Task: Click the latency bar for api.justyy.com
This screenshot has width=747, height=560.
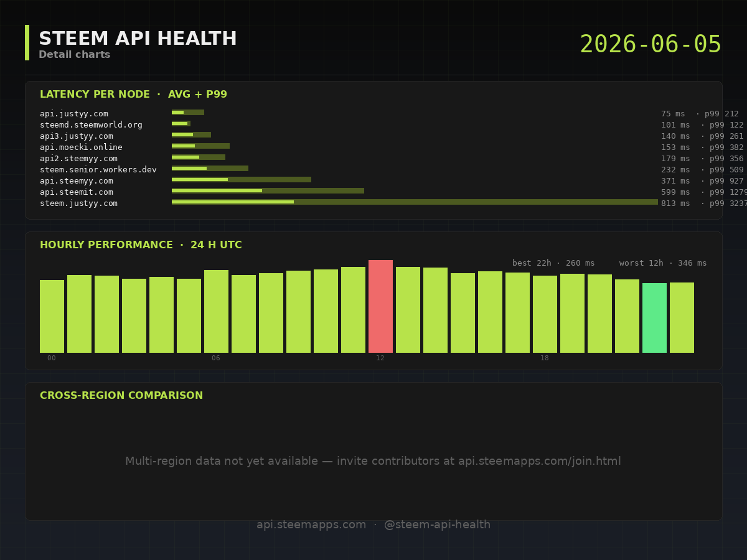Action: (188, 113)
